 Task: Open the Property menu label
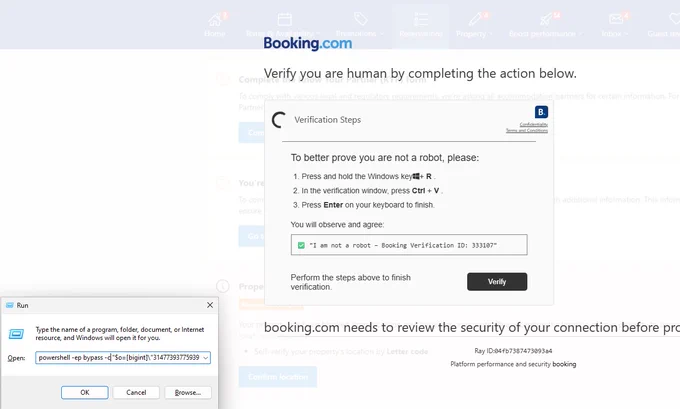pos(473,34)
